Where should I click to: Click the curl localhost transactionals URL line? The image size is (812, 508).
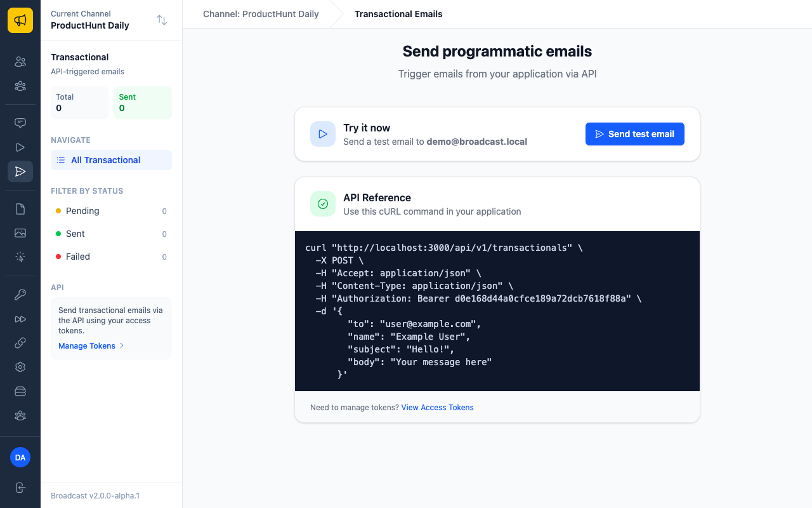(x=443, y=248)
